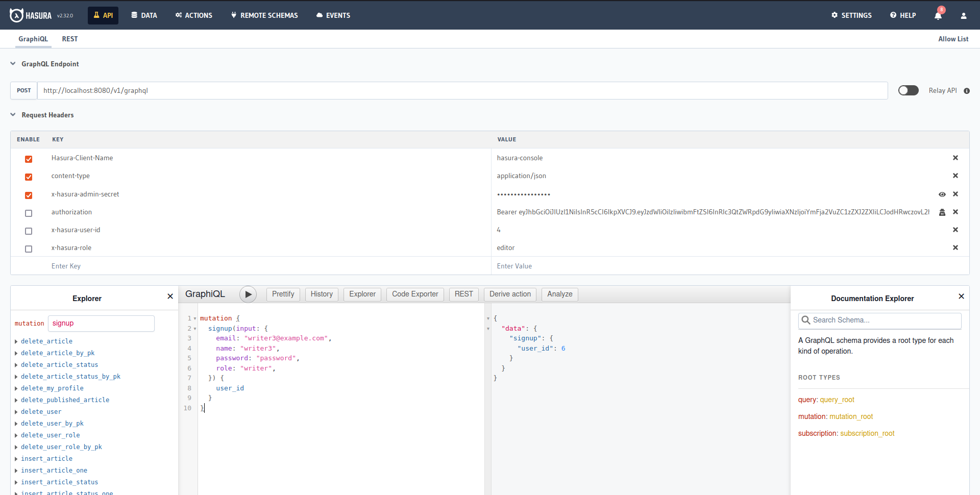980x495 pixels.
Task: Open the API section
Action: tap(103, 15)
